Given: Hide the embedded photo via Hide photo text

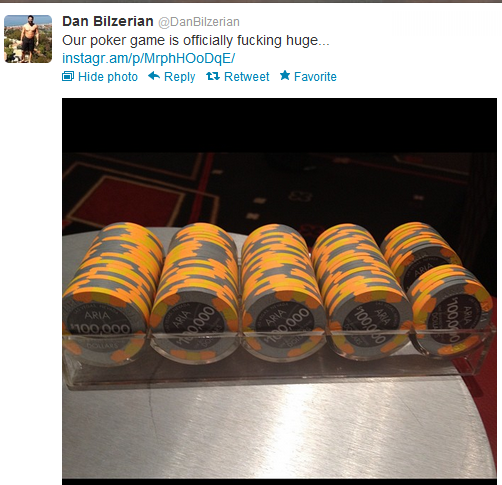Looking at the screenshot, I should click(108, 77).
